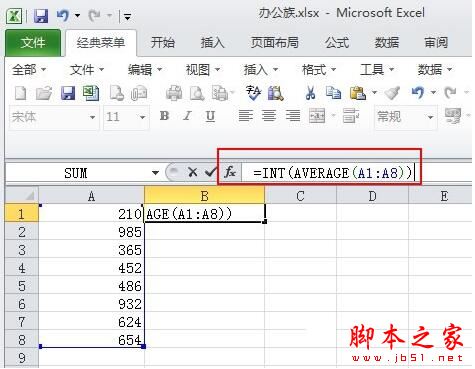Click the Merge and Center icon
Viewport: 475px width, 369px height.
pos(317,116)
